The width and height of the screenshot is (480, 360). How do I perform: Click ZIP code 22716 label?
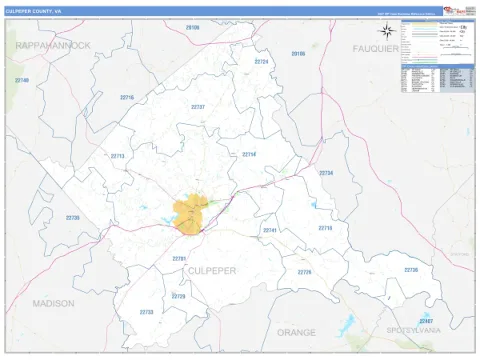point(127,98)
